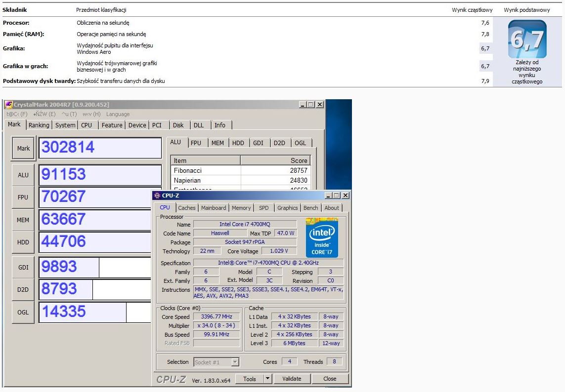Run the GDI benchmark button

(23, 267)
